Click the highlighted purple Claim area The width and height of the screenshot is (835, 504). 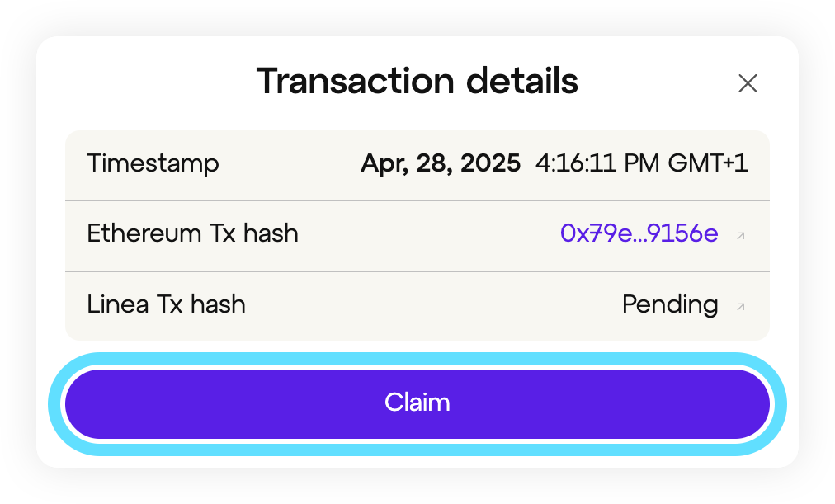[x=417, y=403]
